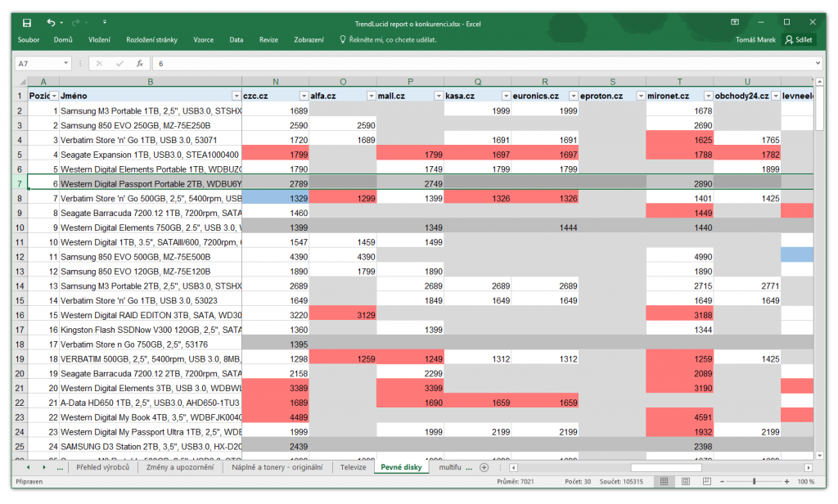838x504 pixels.
Task: Open the Vložení ribbon tab
Action: tap(99, 39)
